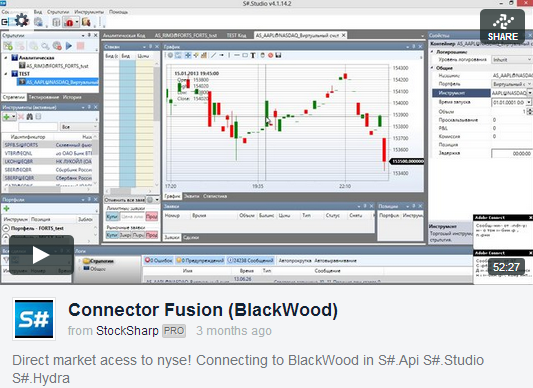This screenshot has height=388, width=533.
Task: Open the video settings gear icon
Action: point(22,20)
